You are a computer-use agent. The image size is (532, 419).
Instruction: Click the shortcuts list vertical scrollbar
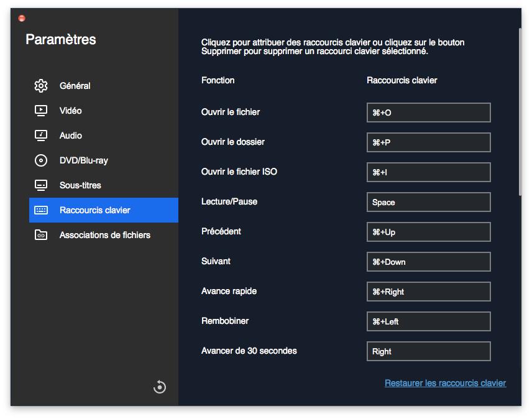pos(520,112)
